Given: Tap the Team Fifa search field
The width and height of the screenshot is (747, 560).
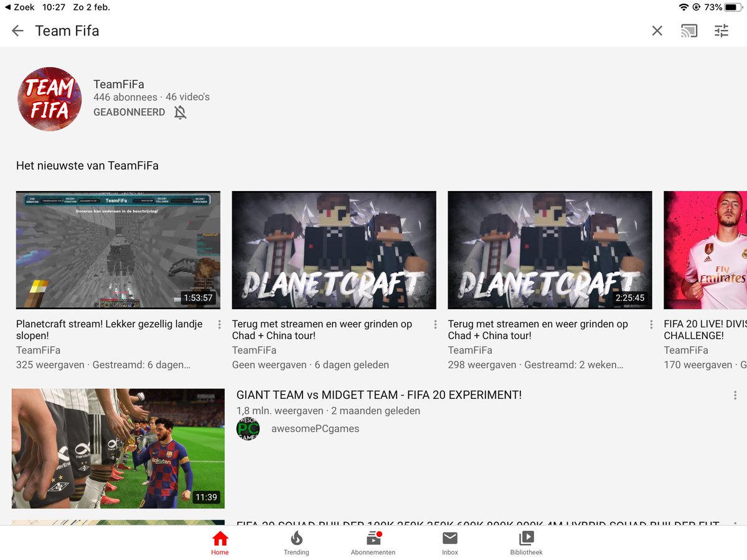Looking at the screenshot, I should [x=336, y=30].
